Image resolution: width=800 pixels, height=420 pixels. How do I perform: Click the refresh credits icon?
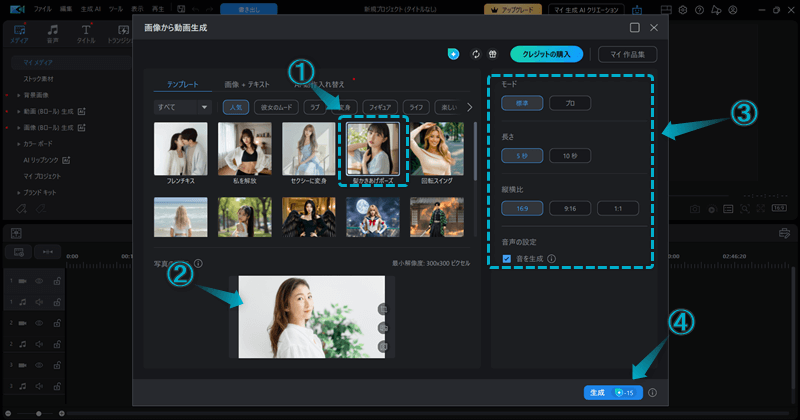point(476,54)
